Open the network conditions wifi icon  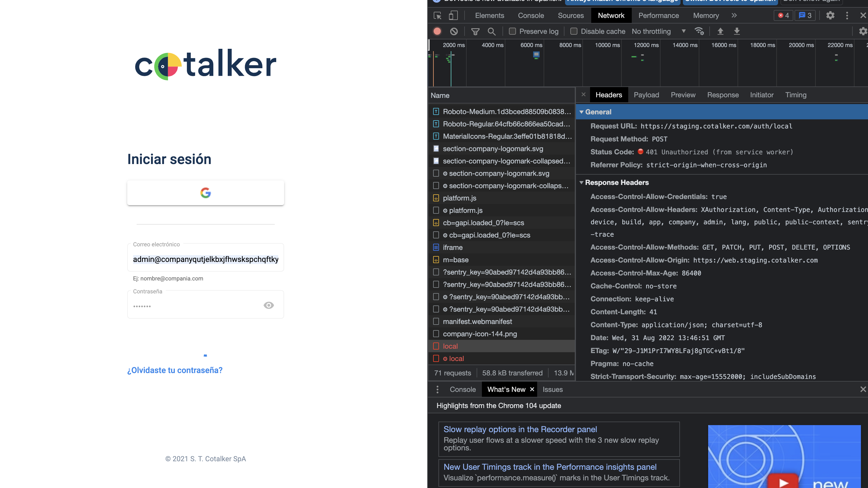pos(699,31)
